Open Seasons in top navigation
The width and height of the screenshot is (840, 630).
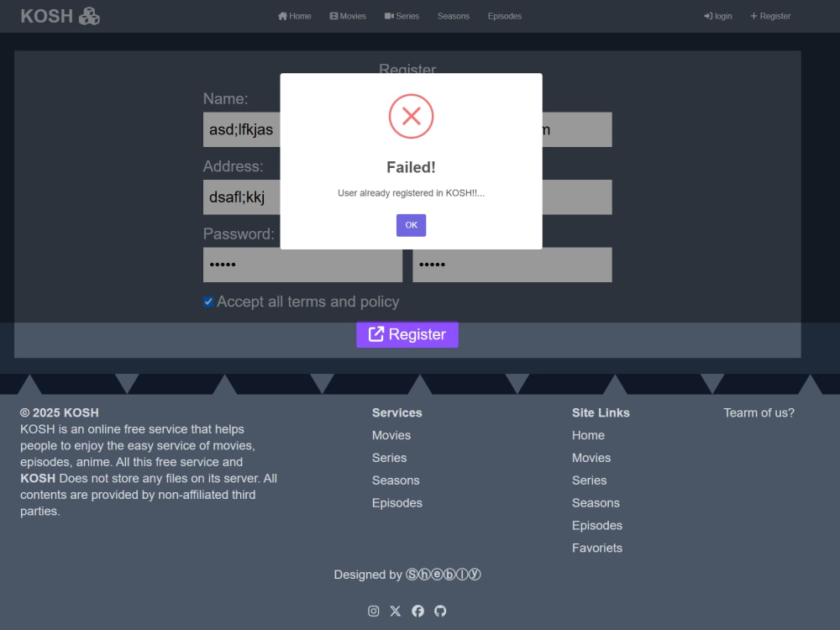[454, 16]
